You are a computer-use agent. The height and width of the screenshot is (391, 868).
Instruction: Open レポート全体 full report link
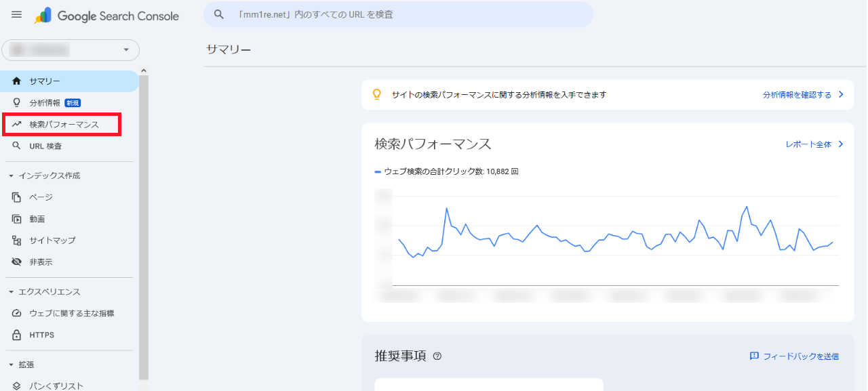click(808, 144)
